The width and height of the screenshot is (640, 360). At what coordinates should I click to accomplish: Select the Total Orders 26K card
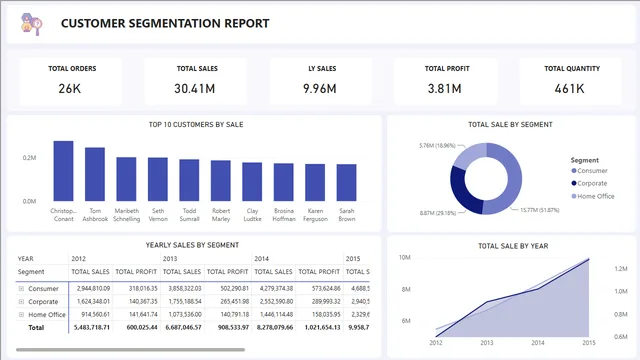coord(71,81)
